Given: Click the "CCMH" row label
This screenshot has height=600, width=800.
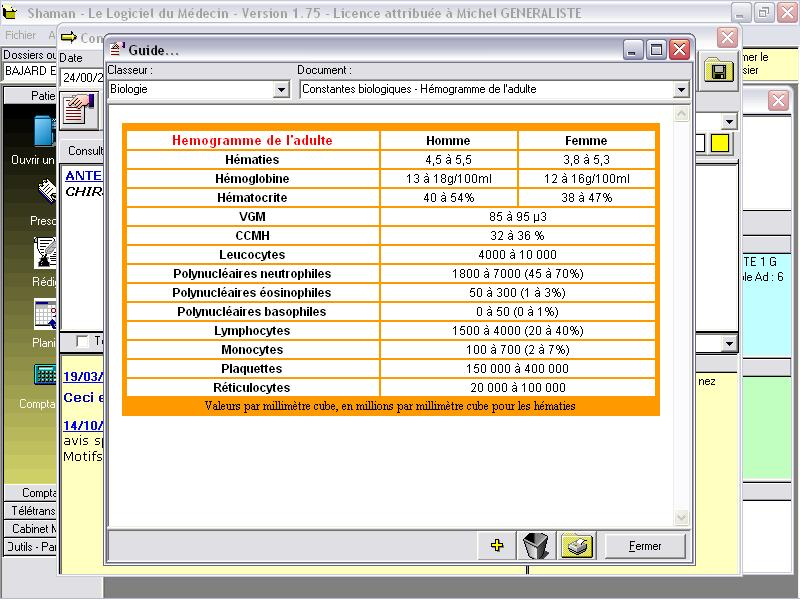Looking at the screenshot, I should click(x=252, y=236).
